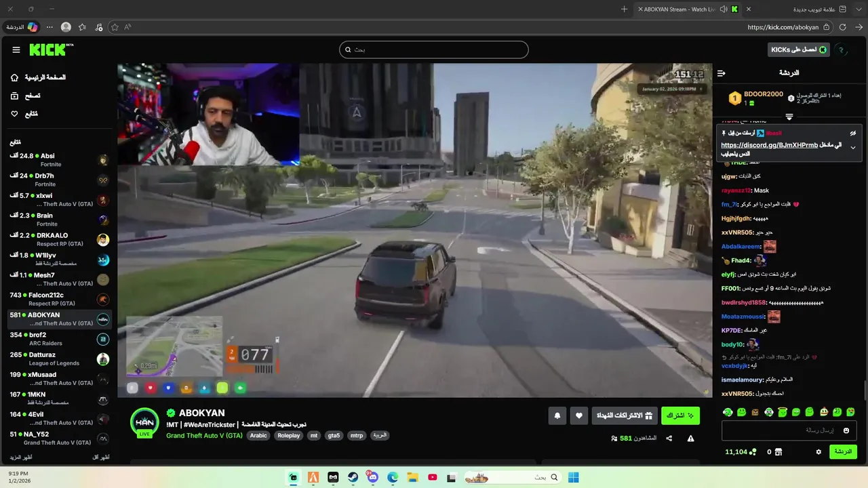This screenshot has height=488, width=868.
Task: Insert the halo emote from quick bar
Action: [x=783, y=412]
